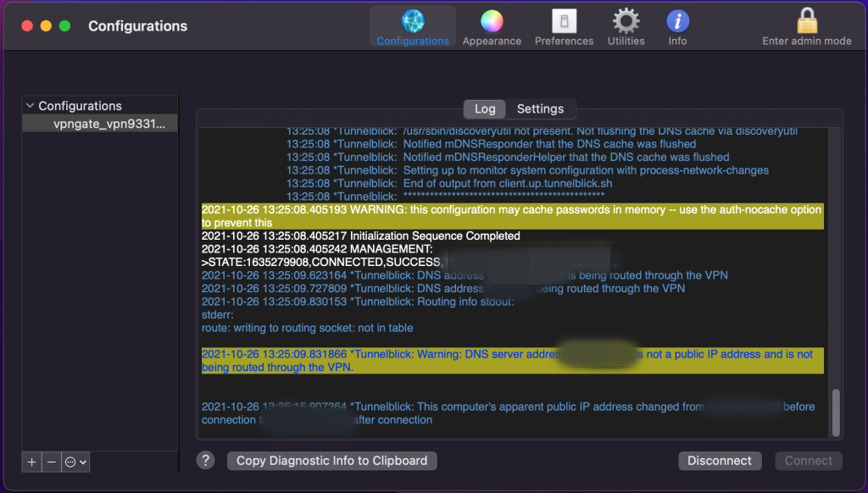Click the 'stderr:' log line
This screenshot has height=493, width=868.
point(218,315)
